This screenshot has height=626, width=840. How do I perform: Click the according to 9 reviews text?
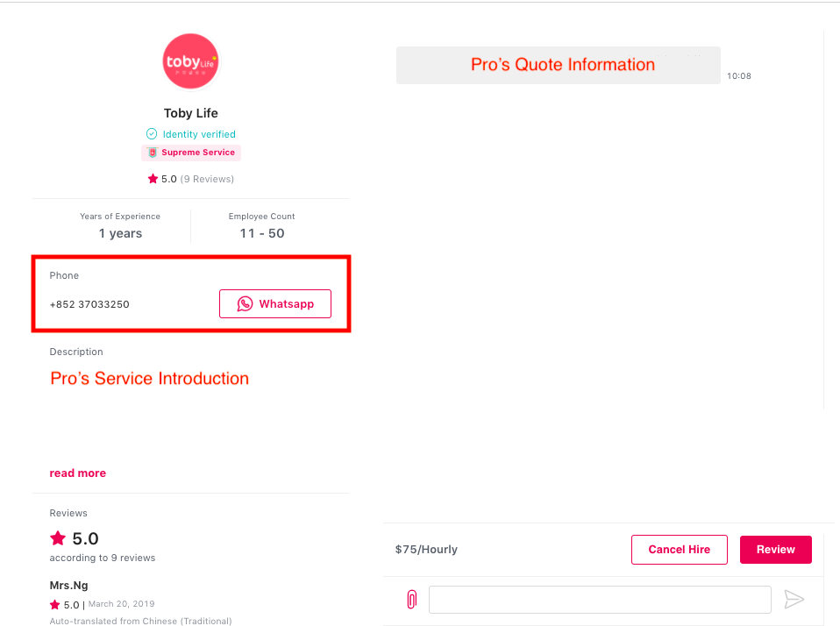point(103,558)
